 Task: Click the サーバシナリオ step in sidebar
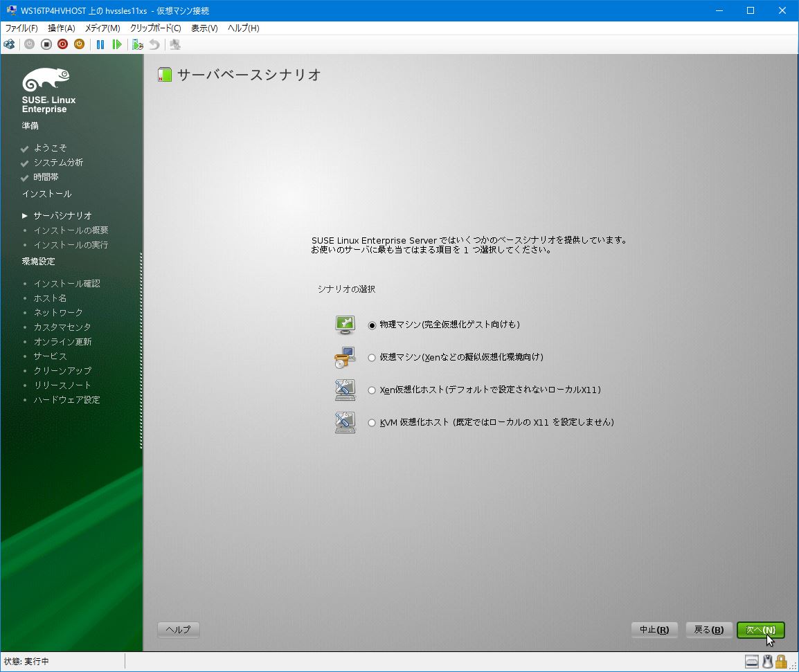point(63,215)
